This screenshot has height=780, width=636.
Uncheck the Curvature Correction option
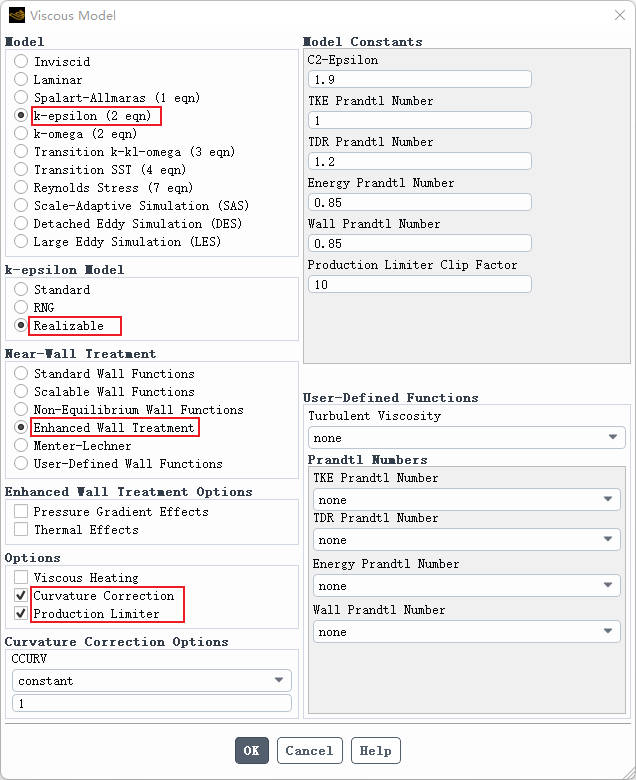tap(21, 596)
